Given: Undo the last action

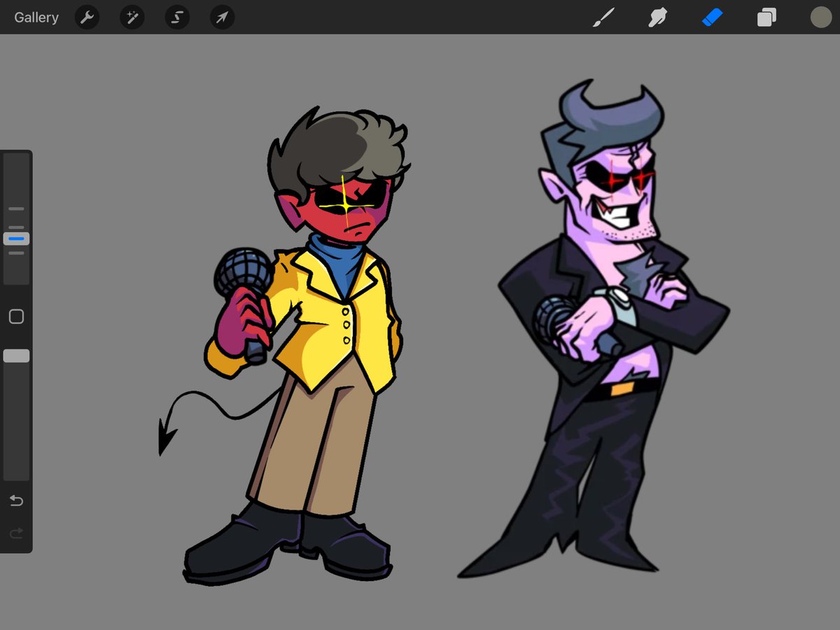Looking at the screenshot, I should pyautogui.click(x=16, y=500).
